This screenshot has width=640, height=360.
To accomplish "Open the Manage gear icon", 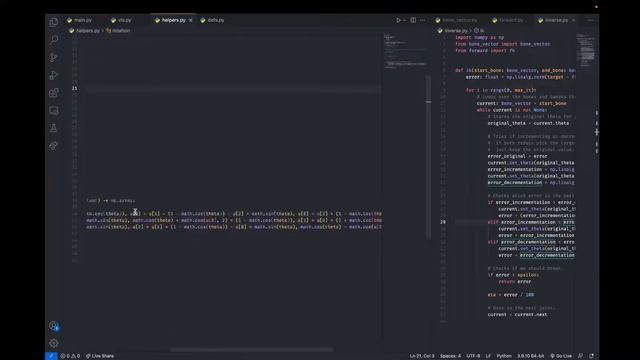I will (x=53, y=343).
